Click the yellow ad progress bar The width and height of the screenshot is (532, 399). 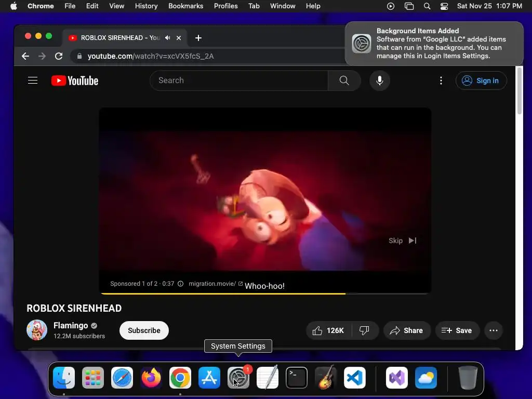[x=223, y=294]
